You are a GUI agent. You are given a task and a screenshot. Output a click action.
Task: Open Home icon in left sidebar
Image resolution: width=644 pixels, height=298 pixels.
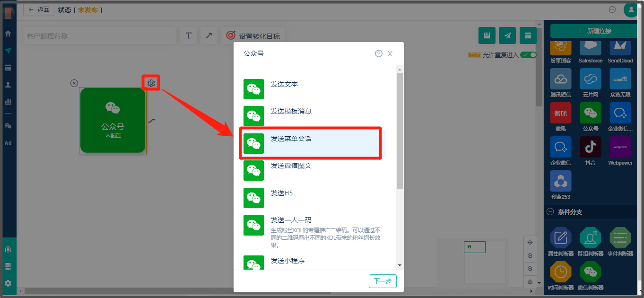pos(8,34)
